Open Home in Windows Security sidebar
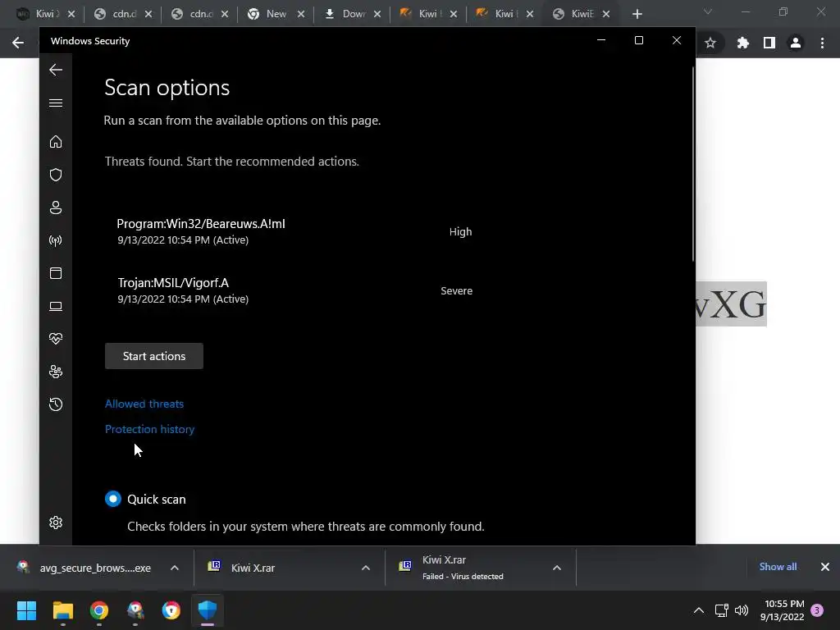This screenshot has width=840, height=630. (56, 141)
